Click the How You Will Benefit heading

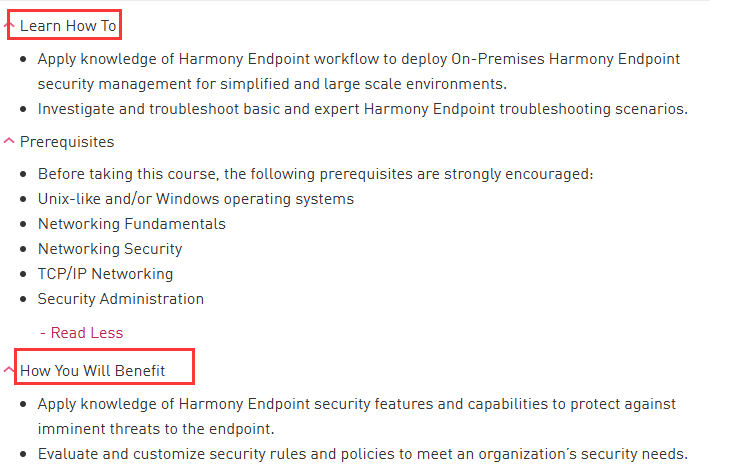point(92,371)
